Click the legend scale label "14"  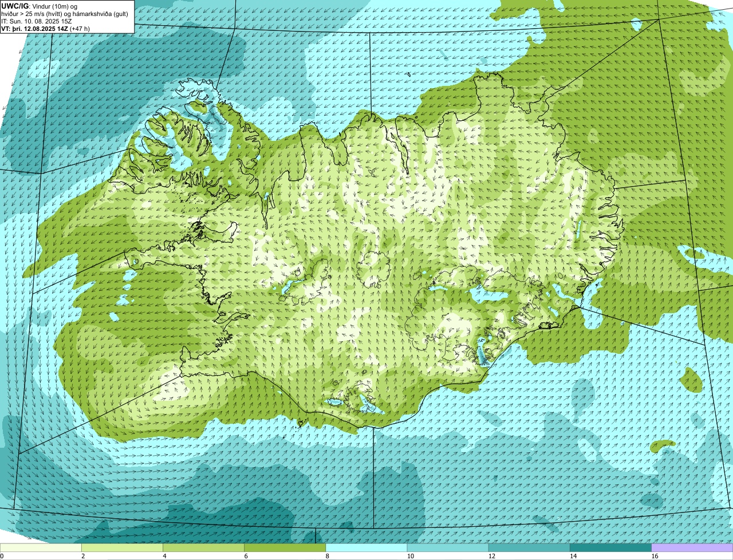[x=573, y=556]
